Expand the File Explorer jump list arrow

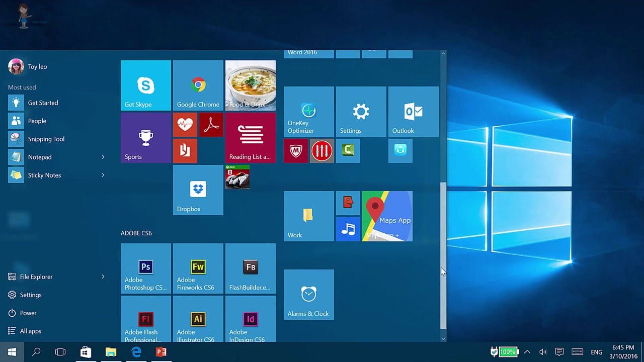(x=103, y=277)
